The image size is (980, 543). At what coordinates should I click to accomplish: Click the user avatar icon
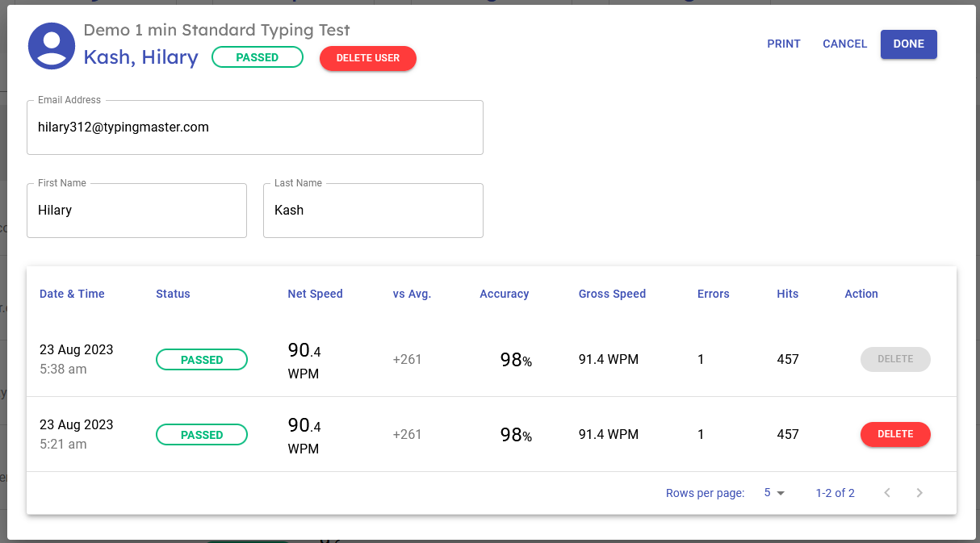point(52,46)
